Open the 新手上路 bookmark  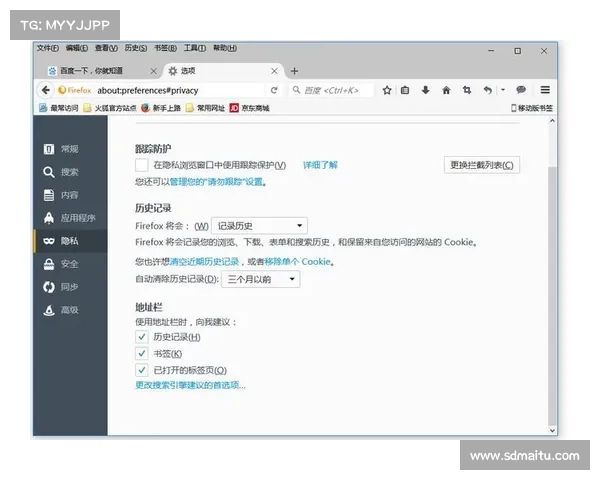(x=161, y=108)
